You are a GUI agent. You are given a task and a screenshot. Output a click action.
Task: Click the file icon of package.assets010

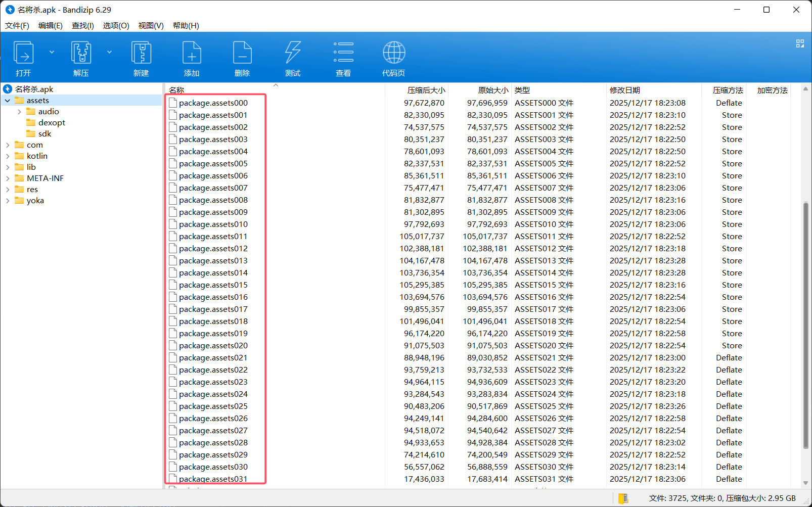click(x=173, y=224)
